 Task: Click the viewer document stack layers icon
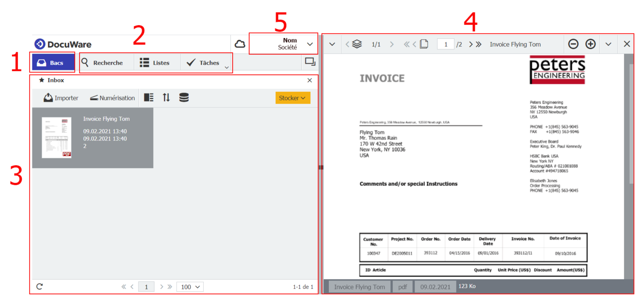click(357, 44)
